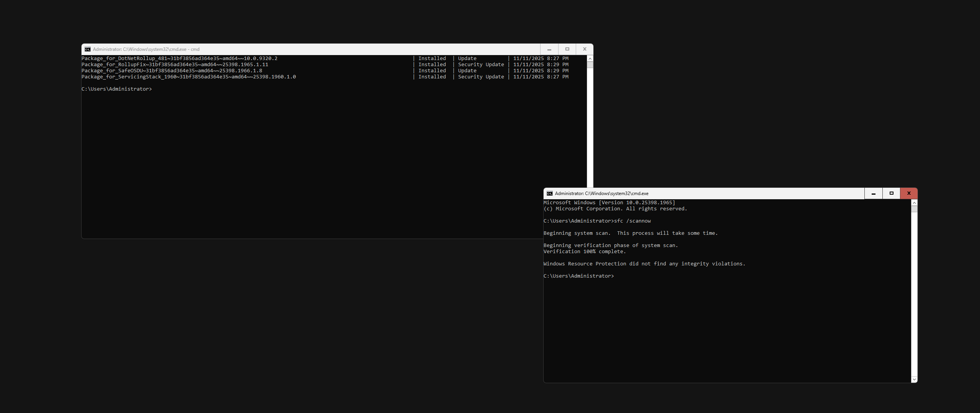
Task: Close the package list cmd window
Action: pyautogui.click(x=585, y=49)
